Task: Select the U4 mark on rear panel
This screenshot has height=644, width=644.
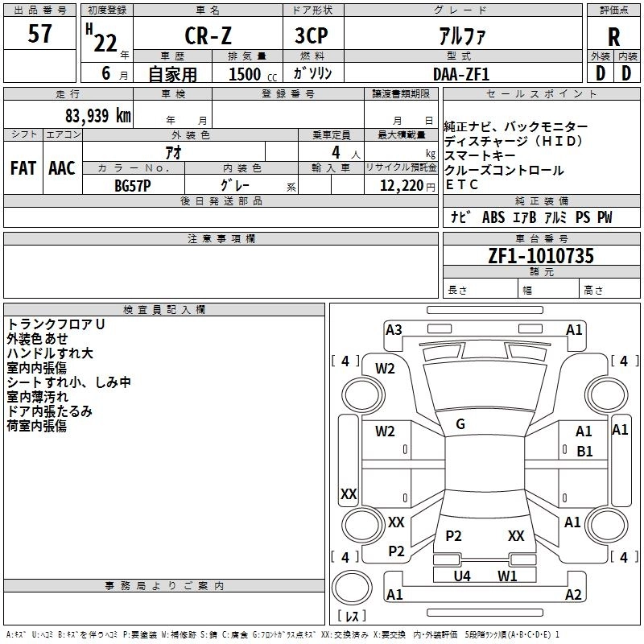Action: (x=462, y=576)
